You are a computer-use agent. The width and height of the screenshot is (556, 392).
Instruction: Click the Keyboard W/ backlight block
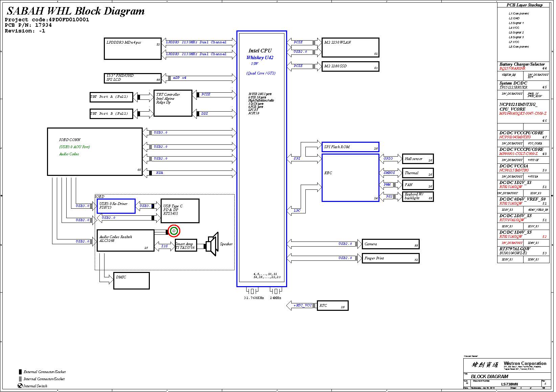(x=418, y=197)
